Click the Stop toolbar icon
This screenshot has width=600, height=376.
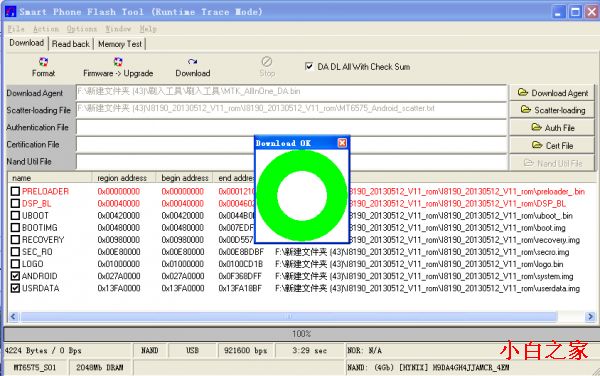pos(267,61)
